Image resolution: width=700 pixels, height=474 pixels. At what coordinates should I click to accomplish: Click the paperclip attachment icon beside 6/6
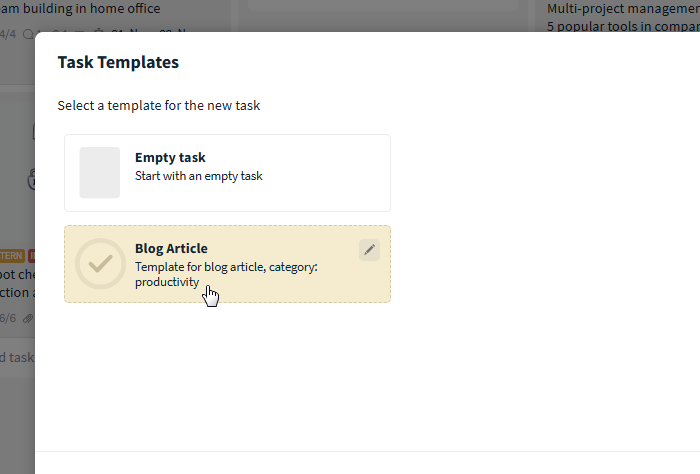pos(28,319)
